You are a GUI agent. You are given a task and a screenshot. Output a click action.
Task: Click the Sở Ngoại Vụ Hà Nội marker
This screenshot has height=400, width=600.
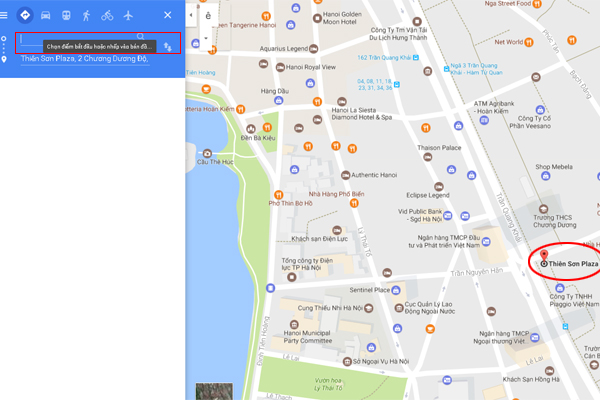coord(347,361)
